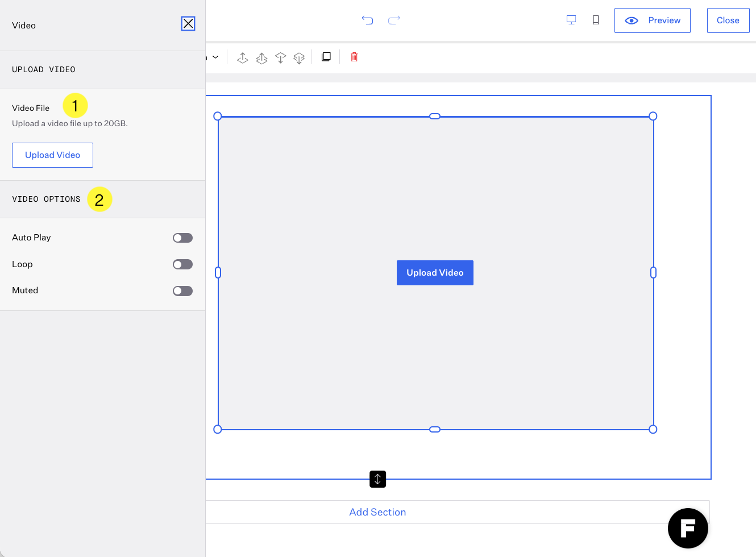Screen dimensions: 756x557
Task: Duplicate the selected video block
Action: (x=326, y=57)
